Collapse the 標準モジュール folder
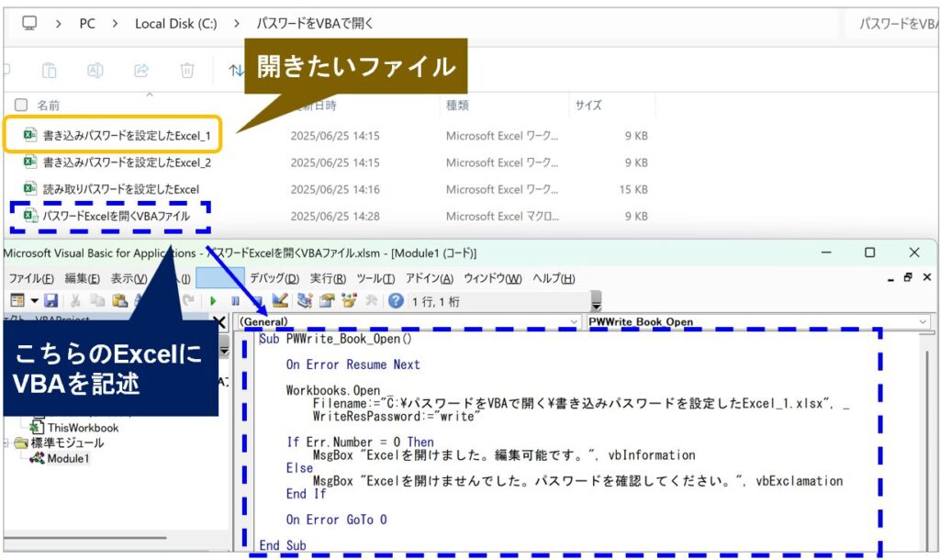This screenshot has height=560, width=940. point(6,443)
